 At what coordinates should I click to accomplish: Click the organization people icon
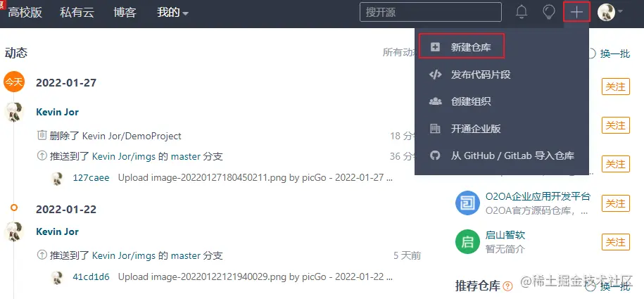[x=435, y=101]
